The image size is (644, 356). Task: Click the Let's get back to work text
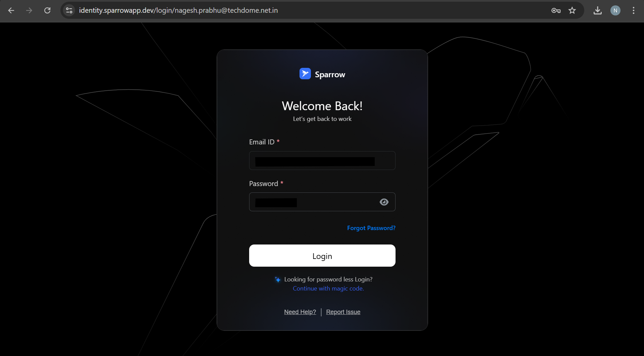point(322,119)
